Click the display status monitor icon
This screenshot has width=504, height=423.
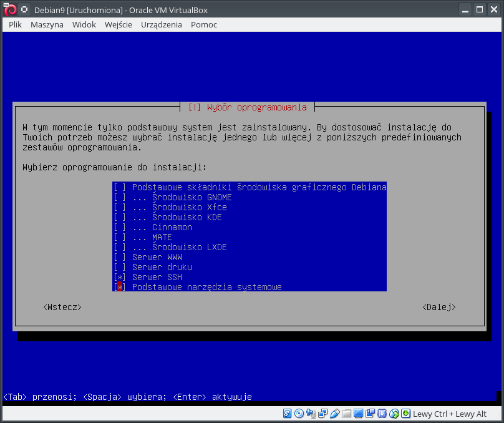pyautogui.click(x=359, y=414)
